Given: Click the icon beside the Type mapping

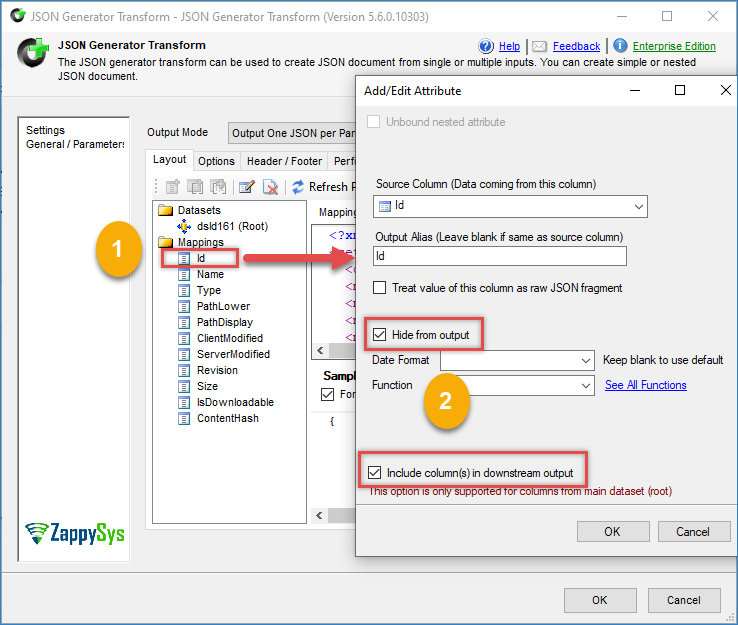Looking at the screenshot, I should [x=184, y=290].
